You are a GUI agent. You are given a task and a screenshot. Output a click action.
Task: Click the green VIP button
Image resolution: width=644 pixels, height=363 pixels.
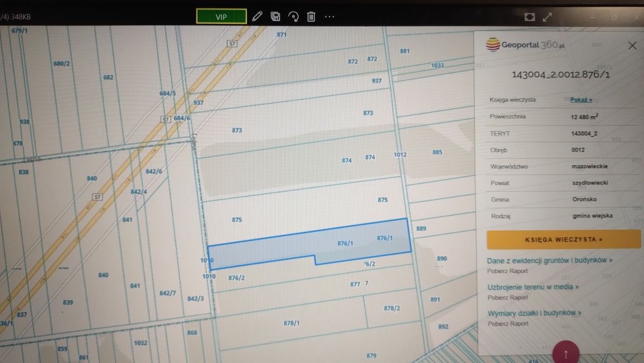(222, 17)
